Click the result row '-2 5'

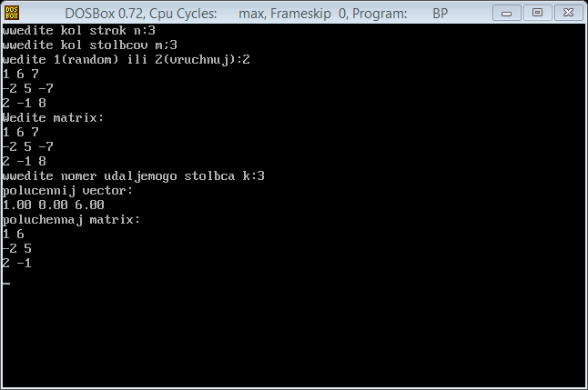(x=17, y=248)
